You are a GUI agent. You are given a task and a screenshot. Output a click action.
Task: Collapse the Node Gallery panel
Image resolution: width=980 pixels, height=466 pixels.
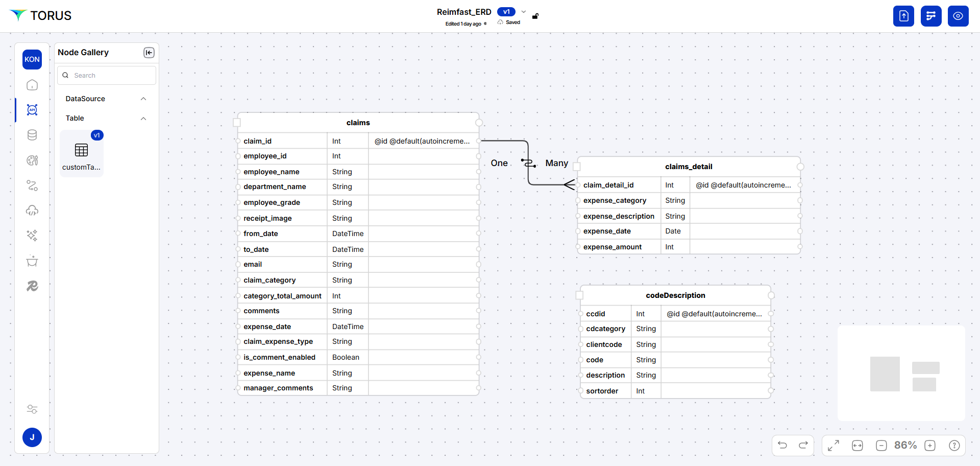pos(149,53)
